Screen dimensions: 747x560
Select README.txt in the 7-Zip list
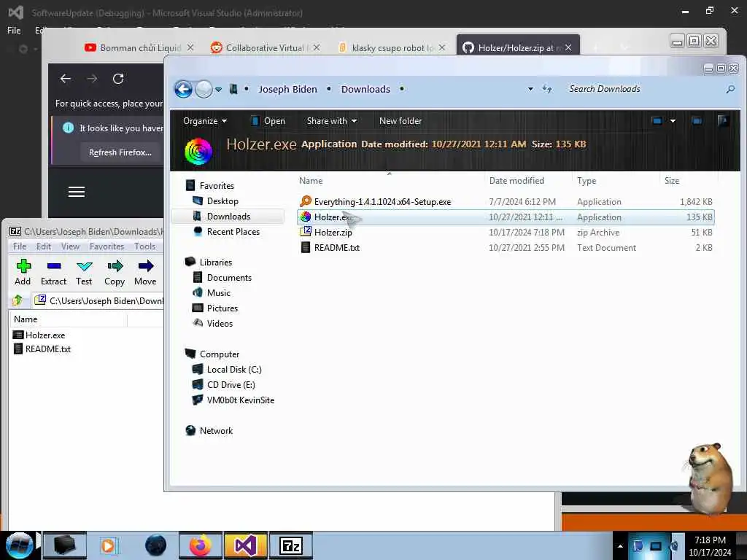coord(47,349)
